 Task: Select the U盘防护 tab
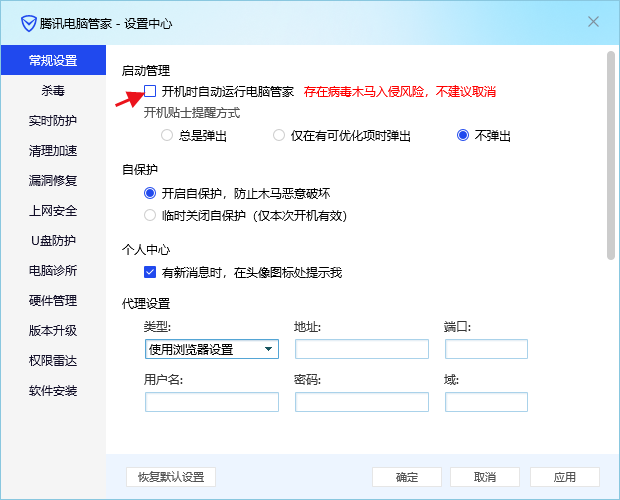point(53,241)
